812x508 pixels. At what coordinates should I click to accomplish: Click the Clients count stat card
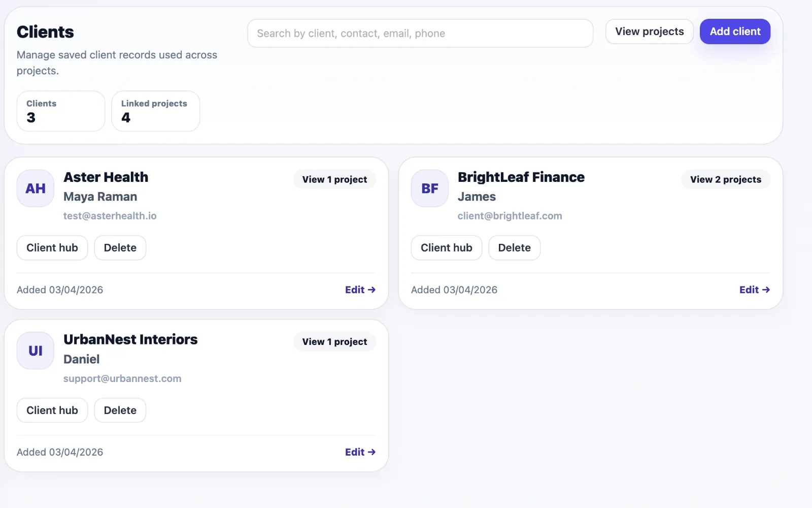(61, 111)
